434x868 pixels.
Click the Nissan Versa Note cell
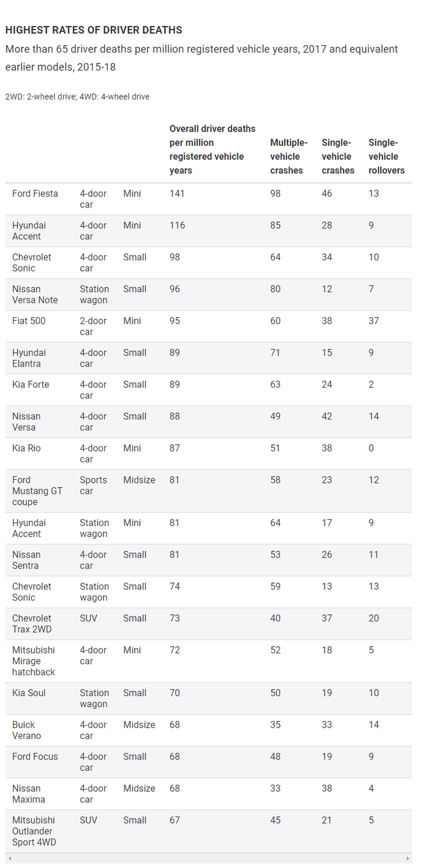coord(35,295)
